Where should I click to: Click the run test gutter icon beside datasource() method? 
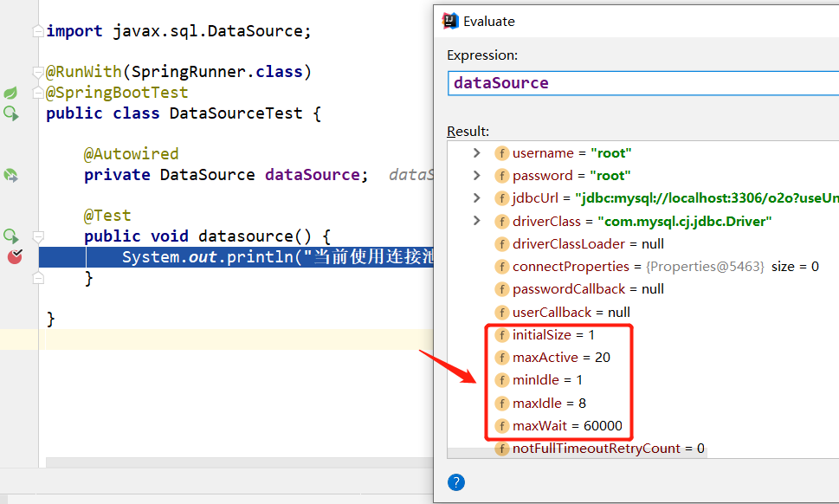[x=10, y=236]
